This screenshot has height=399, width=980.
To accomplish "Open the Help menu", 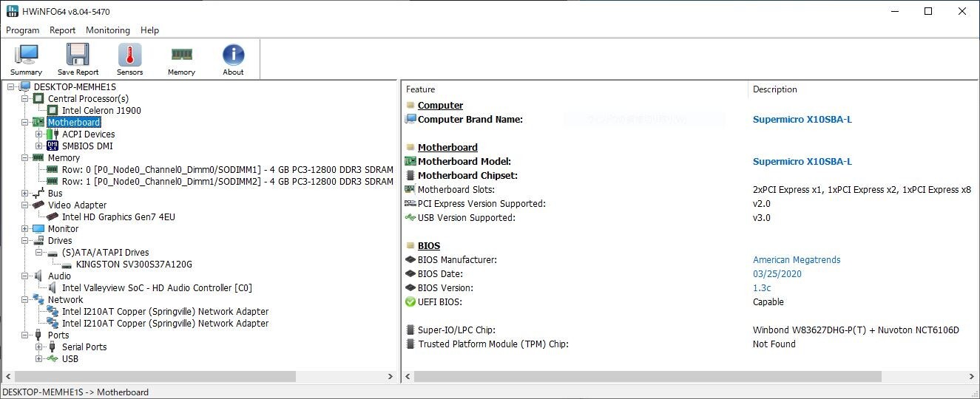I will click(150, 30).
